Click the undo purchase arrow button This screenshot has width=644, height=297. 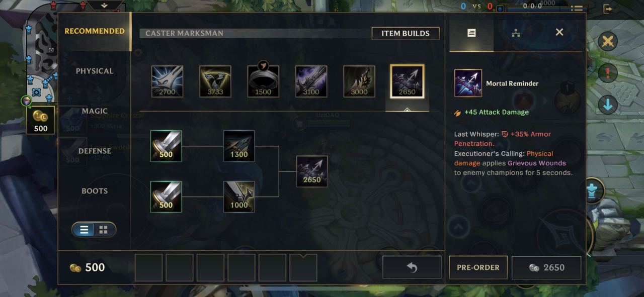click(x=412, y=267)
